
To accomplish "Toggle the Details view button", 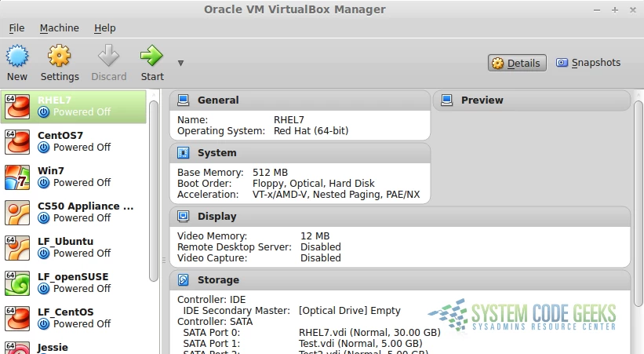I will pyautogui.click(x=517, y=63).
